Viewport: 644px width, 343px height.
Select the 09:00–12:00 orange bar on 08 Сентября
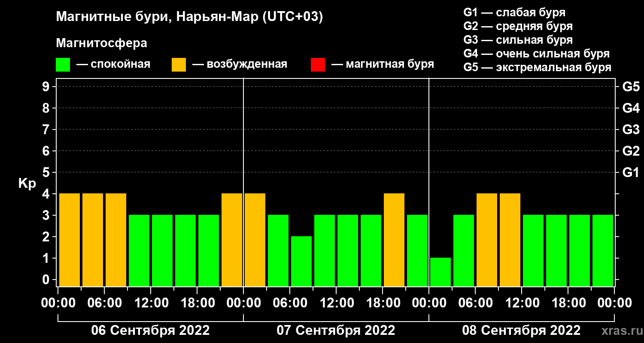(510, 240)
